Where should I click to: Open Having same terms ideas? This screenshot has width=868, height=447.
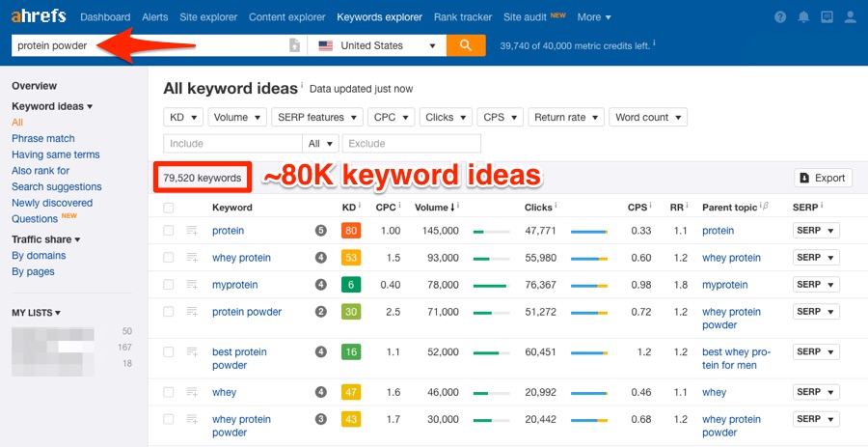pos(55,154)
